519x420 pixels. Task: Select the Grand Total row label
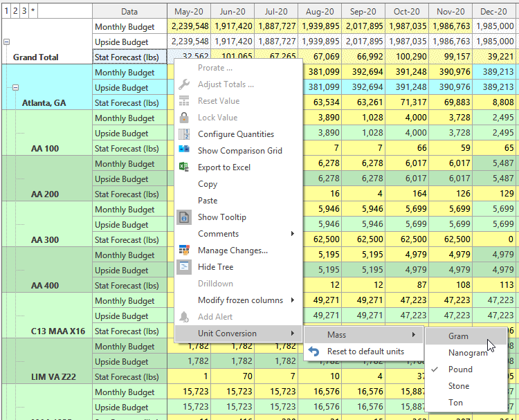click(36, 57)
